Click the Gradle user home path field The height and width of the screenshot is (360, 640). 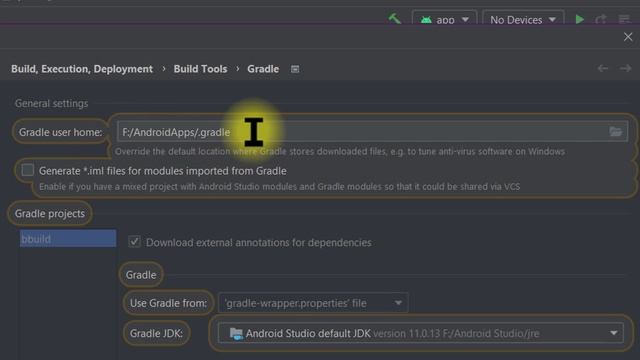tap(372, 132)
